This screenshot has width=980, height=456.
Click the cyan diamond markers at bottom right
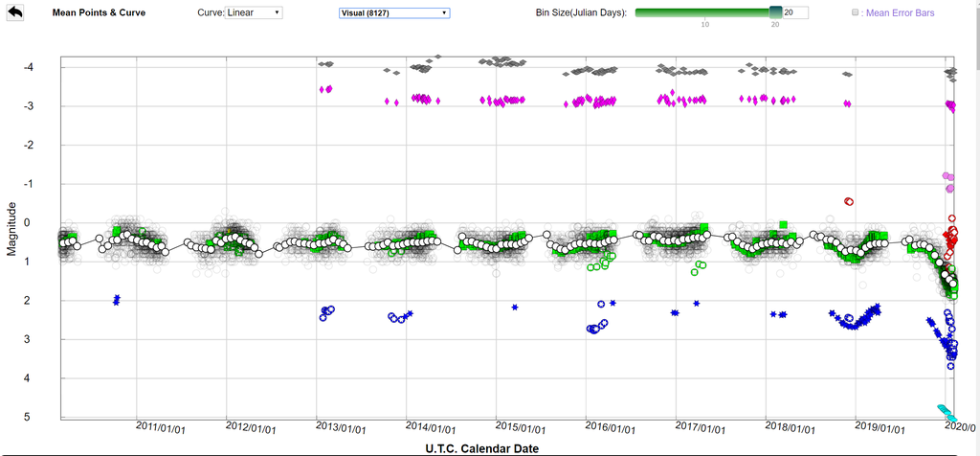tap(947, 413)
